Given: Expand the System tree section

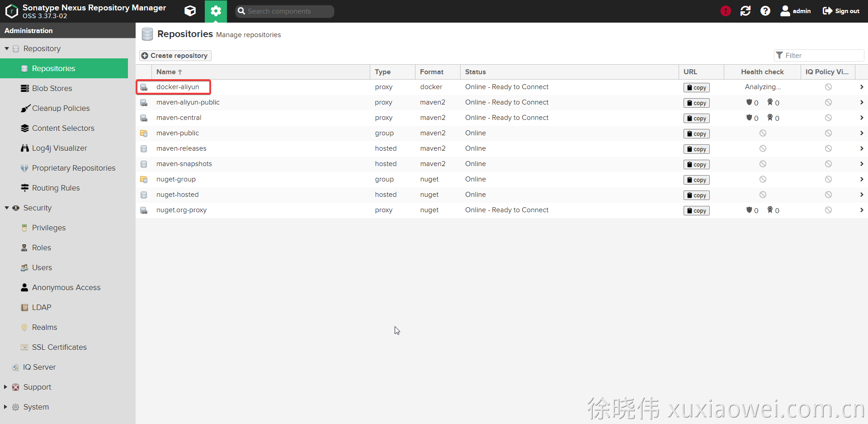Looking at the screenshot, I should (5, 407).
